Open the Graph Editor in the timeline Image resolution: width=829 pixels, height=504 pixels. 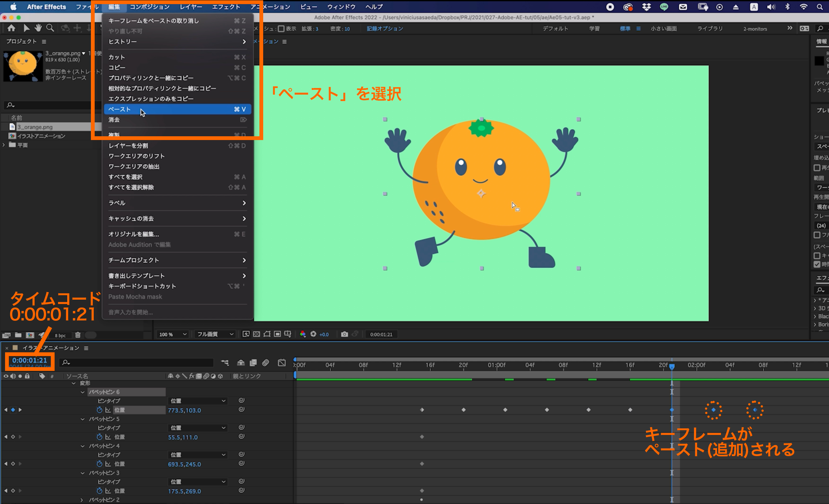click(x=281, y=362)
